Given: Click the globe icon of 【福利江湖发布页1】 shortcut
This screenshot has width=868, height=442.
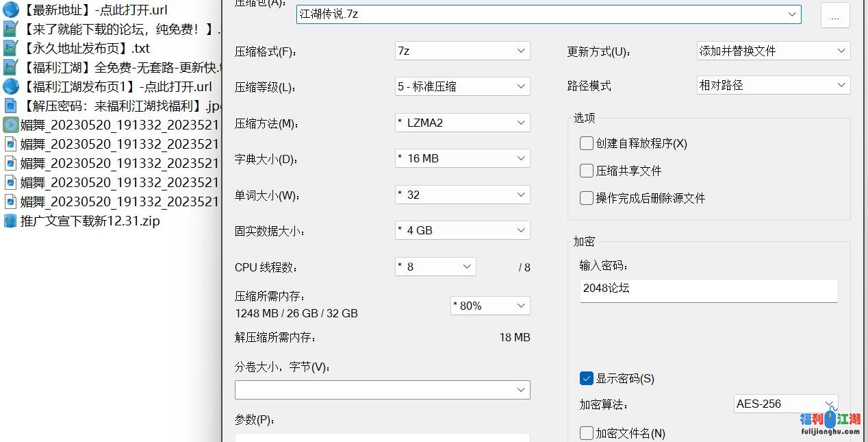Looking at the screenshot, I should point(10,87).
